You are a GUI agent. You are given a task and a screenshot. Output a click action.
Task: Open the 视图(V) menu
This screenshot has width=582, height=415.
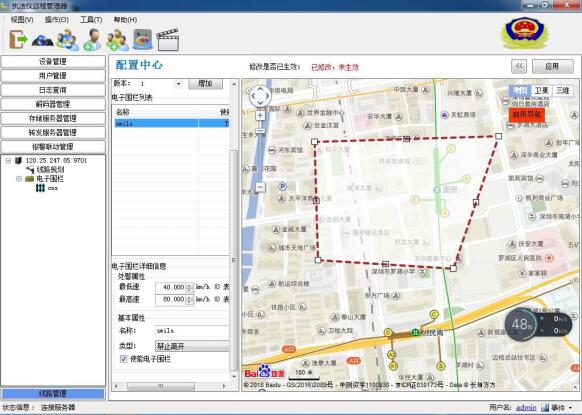22,20
